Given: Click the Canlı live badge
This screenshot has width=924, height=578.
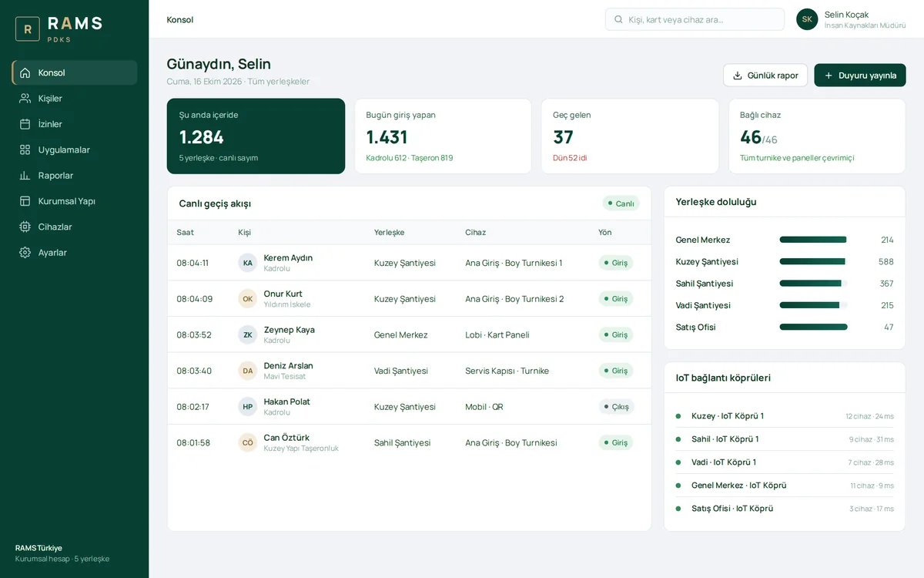Looking at the screenshot, I should click(621, 203).
